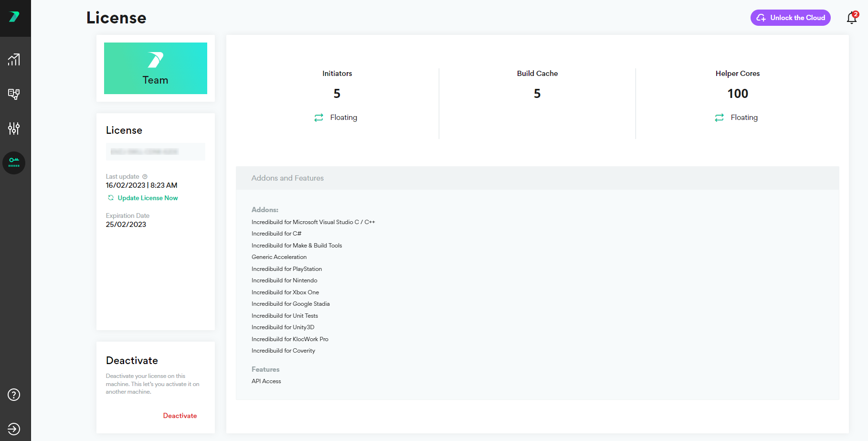Open the settings sliders sidebar icon
The image size is (868, 441).
pos(14,129)
